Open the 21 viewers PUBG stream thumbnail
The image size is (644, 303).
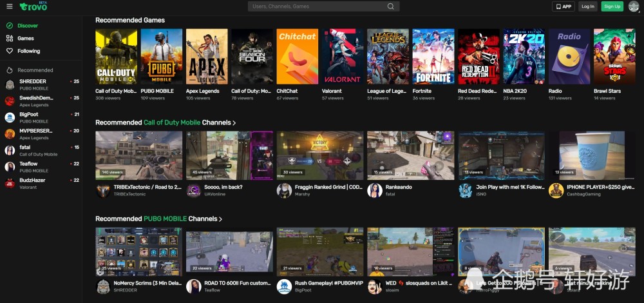[x=320, y=251]
